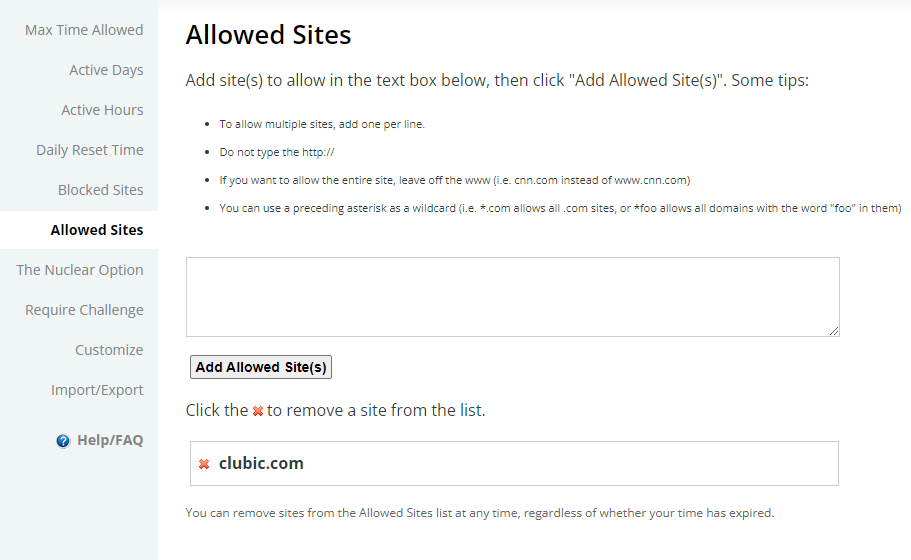This screenshot has width=911, height=560.
Task: Open The Nuclear Option settings
Action: (x=80, y=270)
